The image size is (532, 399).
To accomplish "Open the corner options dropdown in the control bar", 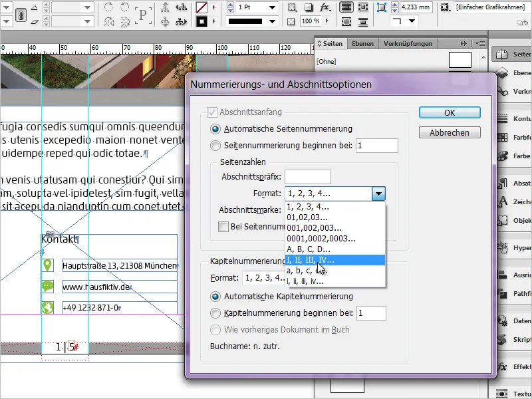I will tap(411, 21).
